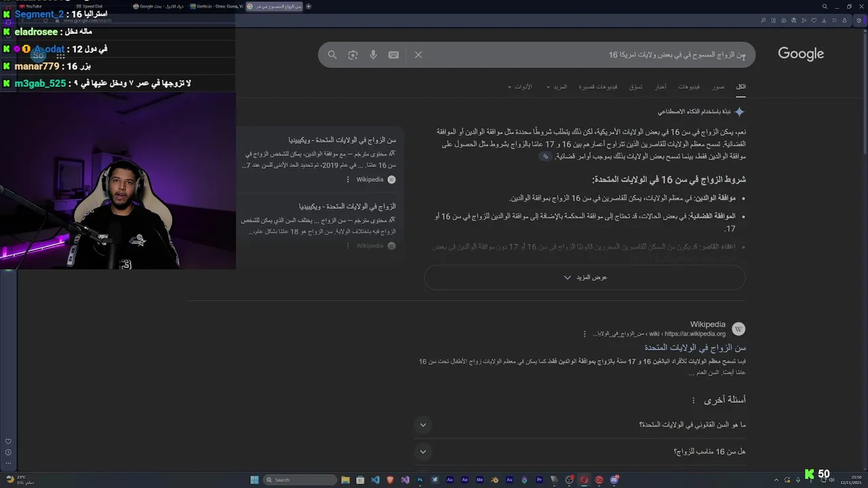The image size is (868, 488).
Task: Click Wikipedia favicon on first source card
Action: pyautogui.click(x=391, y=180)
